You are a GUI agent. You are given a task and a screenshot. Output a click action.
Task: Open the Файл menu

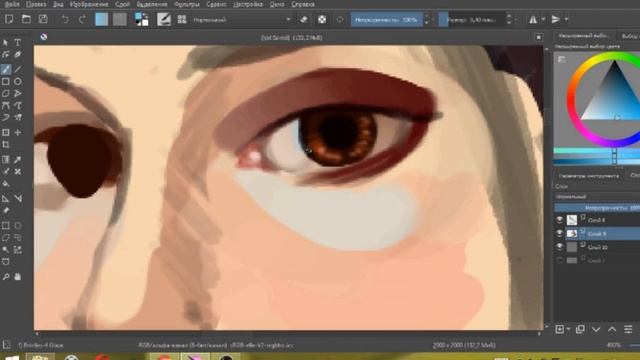[x=12, y=4]
